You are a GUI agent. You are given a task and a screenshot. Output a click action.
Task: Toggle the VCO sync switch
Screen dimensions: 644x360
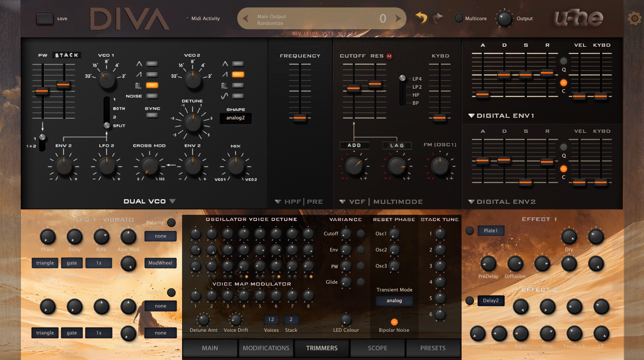coord(152,115)
